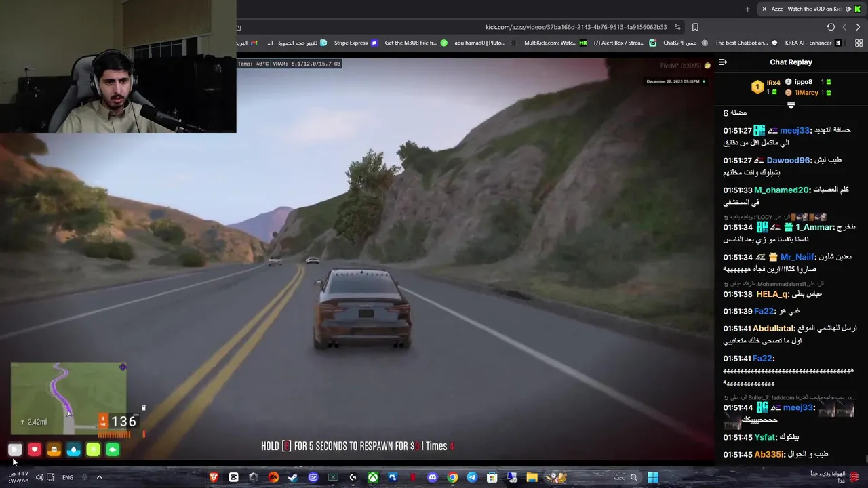Click the health heart HUD icon

click(x=35, y=449)
